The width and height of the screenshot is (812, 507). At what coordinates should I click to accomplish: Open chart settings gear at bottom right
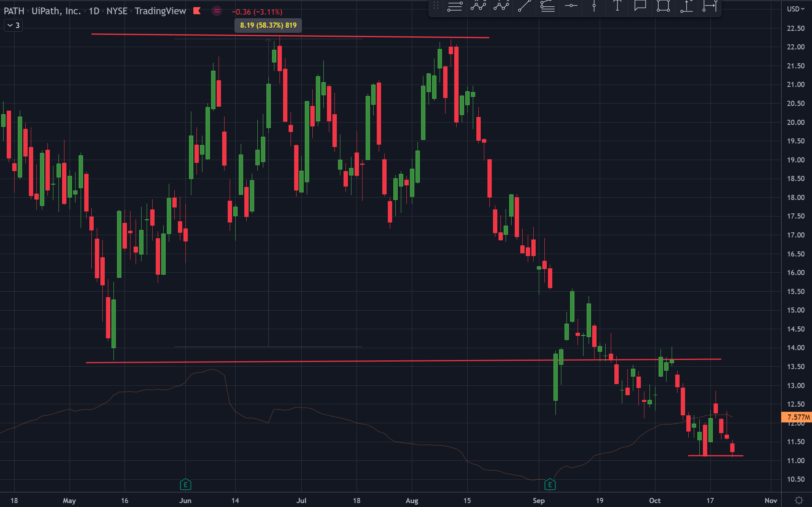coord(799,500)
